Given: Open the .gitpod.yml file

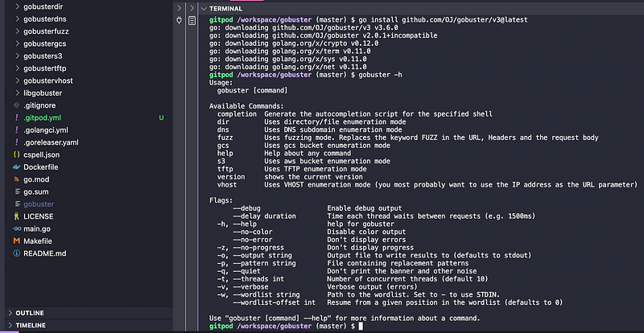Looking at the screenshot, I should (x=43, y=118).
